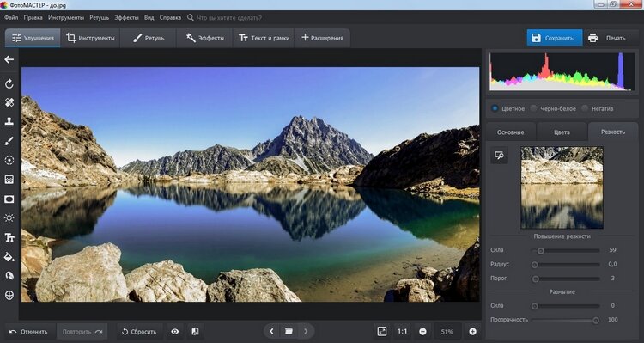
Task: Select the gradient filter tool
Action: pos(9,180)
